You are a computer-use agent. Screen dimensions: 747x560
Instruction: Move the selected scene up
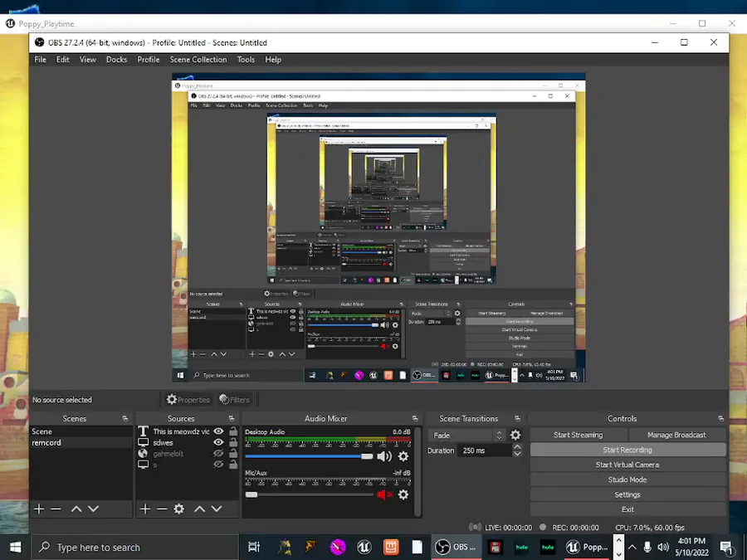tap(76, 509)
